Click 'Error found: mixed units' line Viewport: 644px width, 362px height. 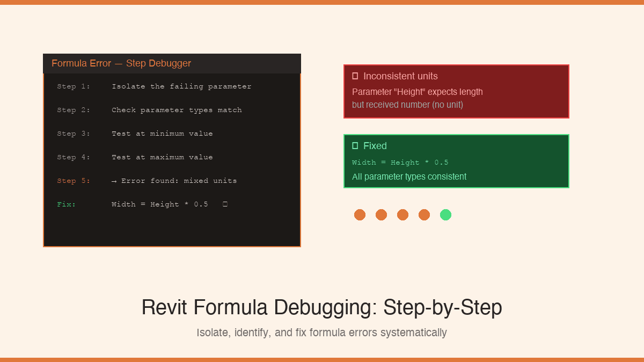point(174,181)
